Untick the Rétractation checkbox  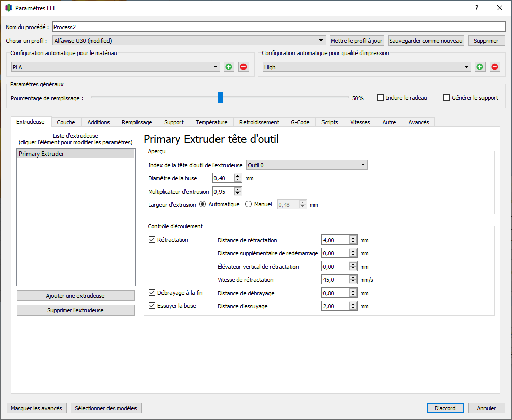point(152,240)
